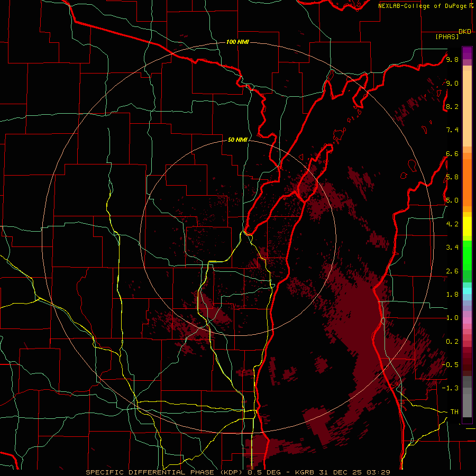The height and width of the screenshot is (476, 476).
Task: Click the DKD label above the legend
Action: (x=465, y=32)
